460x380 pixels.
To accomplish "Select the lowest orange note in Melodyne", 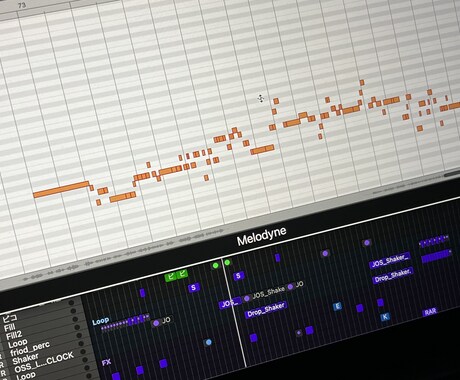I will click(98, 202).
